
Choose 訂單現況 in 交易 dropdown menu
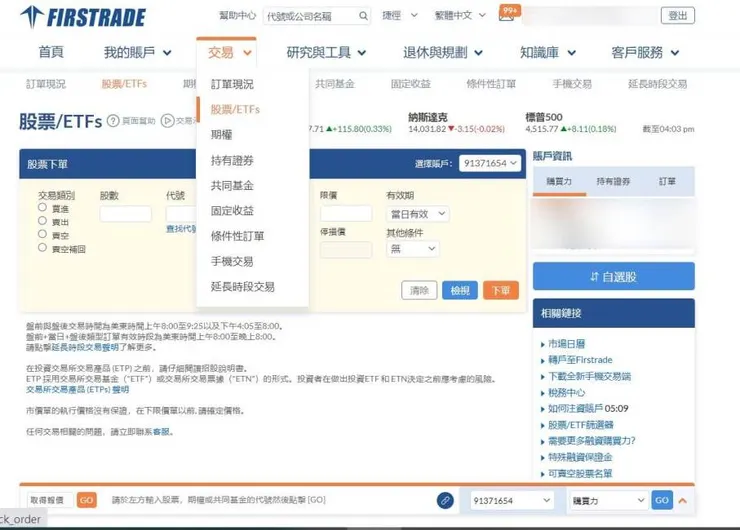pos(232,84)
